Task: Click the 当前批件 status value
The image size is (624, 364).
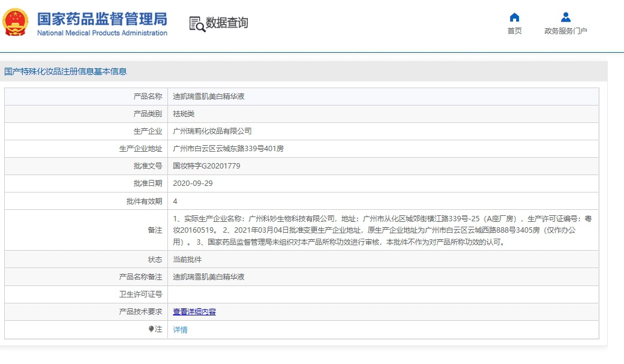Action: 187,260
